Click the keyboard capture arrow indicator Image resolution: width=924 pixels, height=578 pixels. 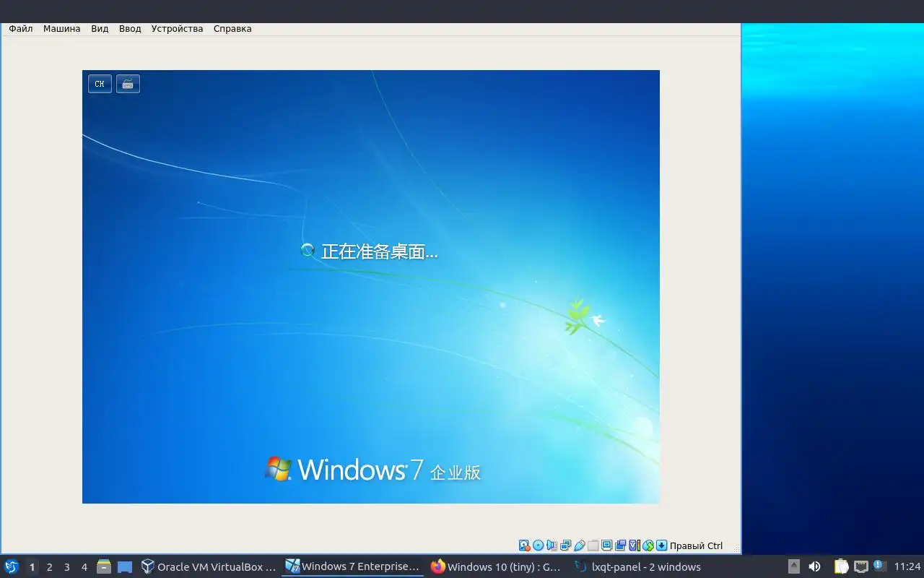(661, 545)
